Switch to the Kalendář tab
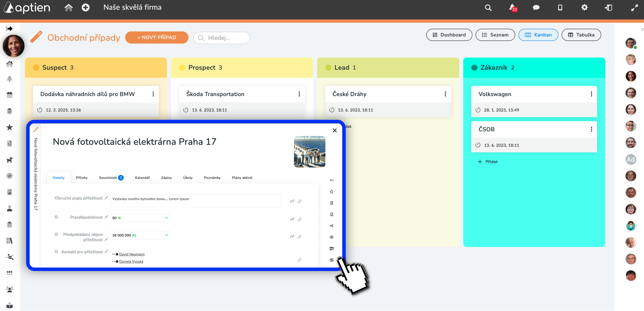This screenshot has height=311, width=644. [142, 178]
